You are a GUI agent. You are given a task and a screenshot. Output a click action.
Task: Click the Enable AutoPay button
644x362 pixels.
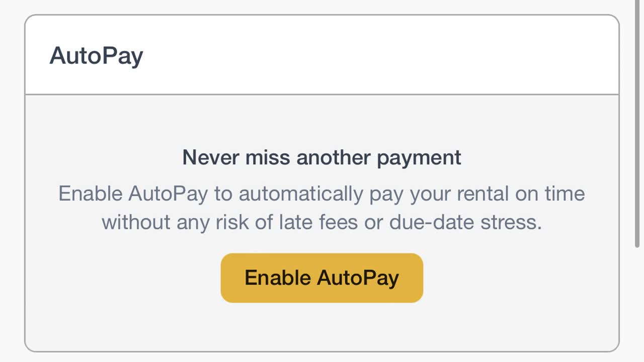pos(321,278)
